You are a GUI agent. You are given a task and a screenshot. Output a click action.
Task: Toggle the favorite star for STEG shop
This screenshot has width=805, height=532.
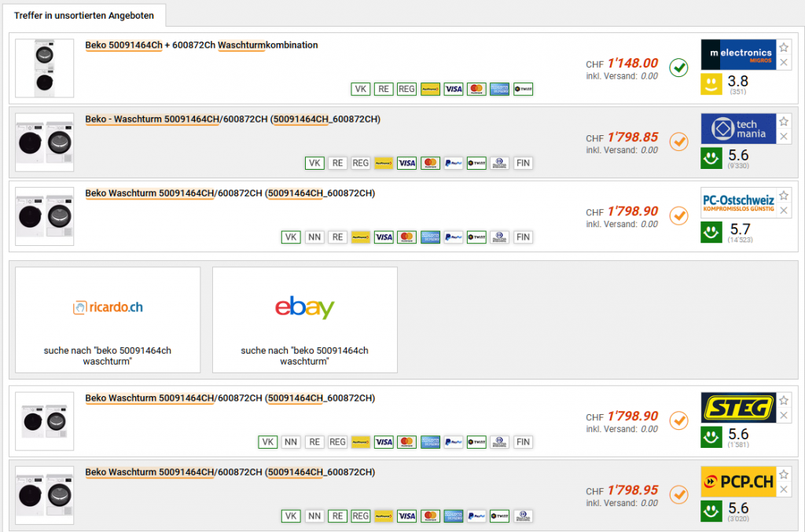coord(784,401)
